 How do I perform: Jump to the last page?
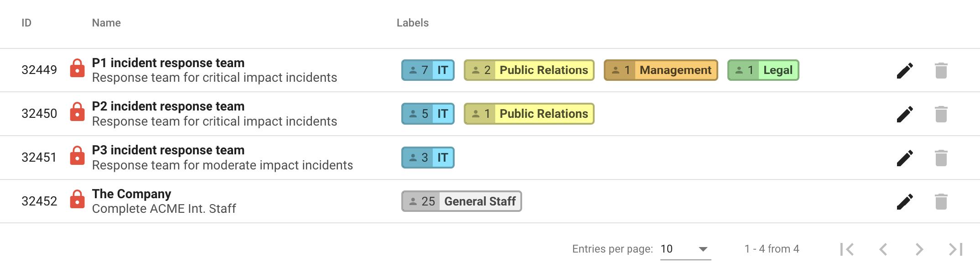[x=955, y=249]
